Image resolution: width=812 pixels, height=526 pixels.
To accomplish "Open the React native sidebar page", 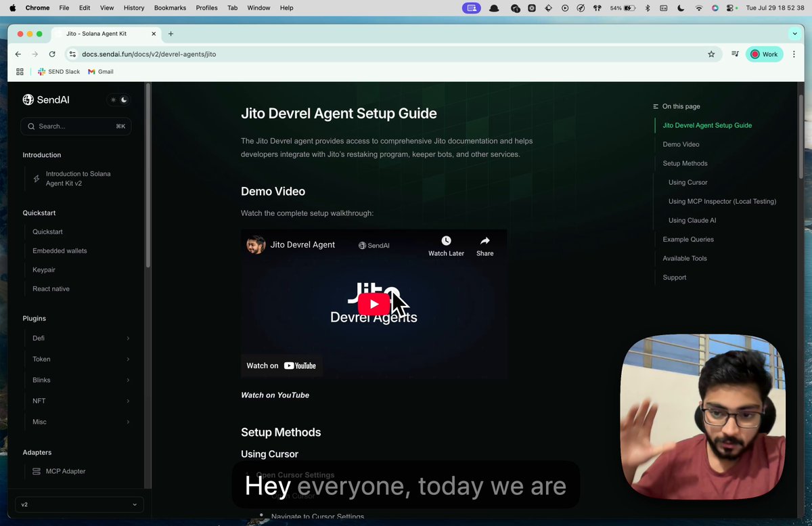I will (x=51, y=288).
